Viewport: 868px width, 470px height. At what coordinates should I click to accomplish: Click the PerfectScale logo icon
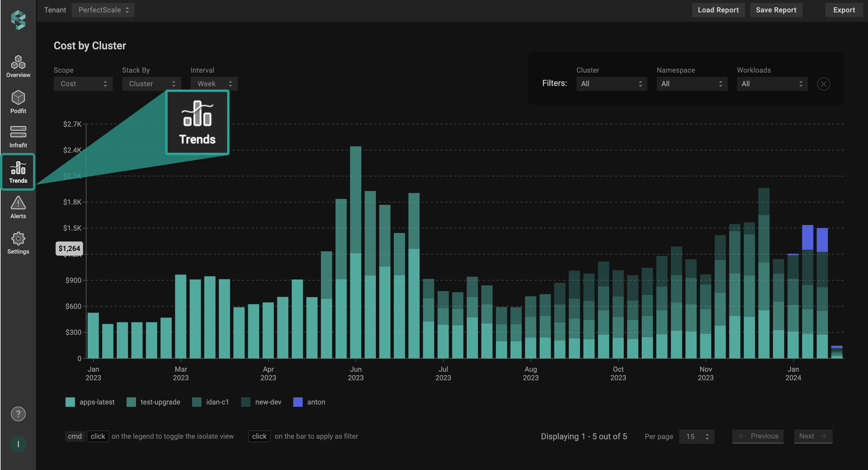tap(18, 19)
